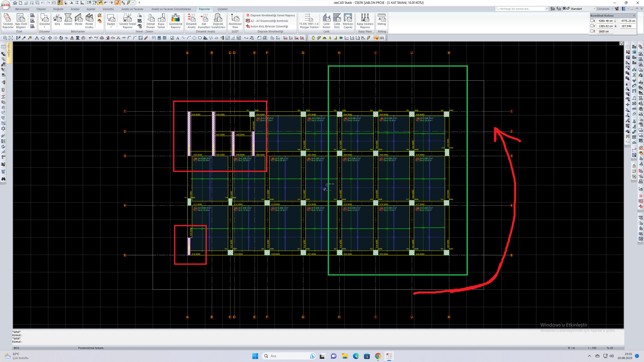The width and height of the screenshot is (644, 362).
Task: Toggle the highlighted red arrows button in quick access
Action: (117, 3)
